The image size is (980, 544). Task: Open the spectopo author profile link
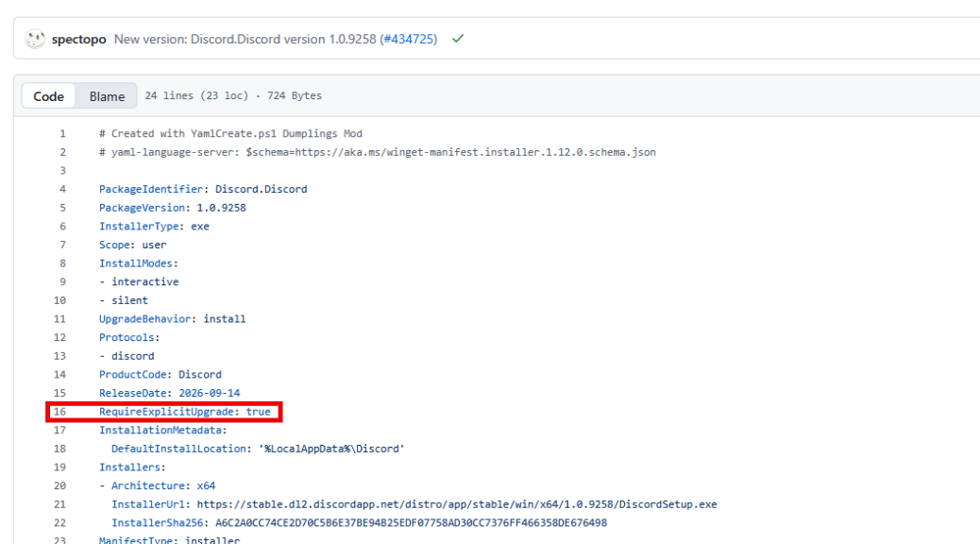[78, 39]
